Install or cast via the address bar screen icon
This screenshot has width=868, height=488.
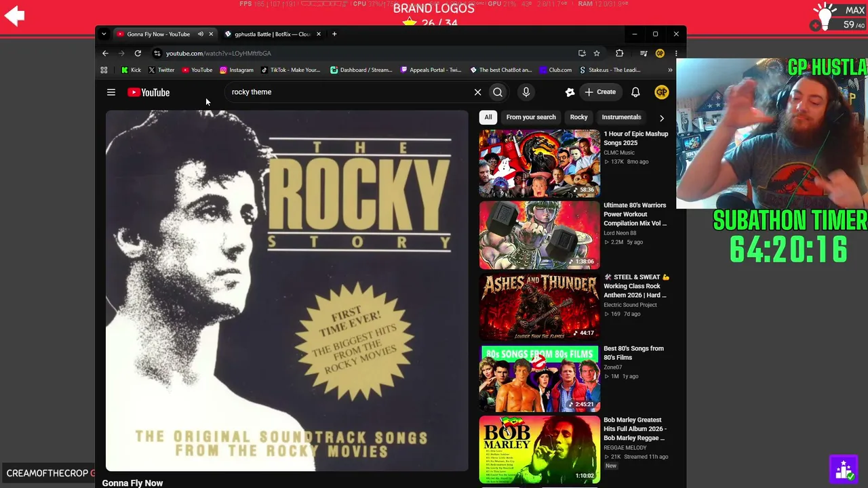[582, 54]
